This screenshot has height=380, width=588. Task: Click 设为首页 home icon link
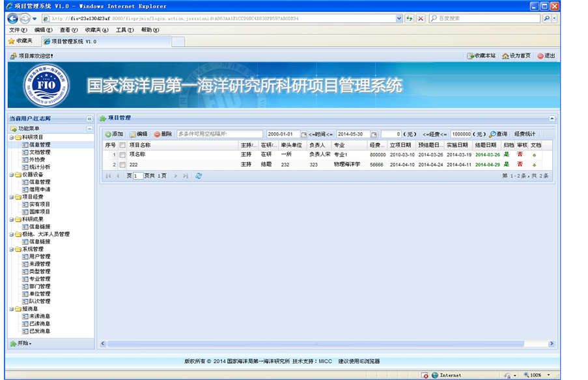coord(516,56)
